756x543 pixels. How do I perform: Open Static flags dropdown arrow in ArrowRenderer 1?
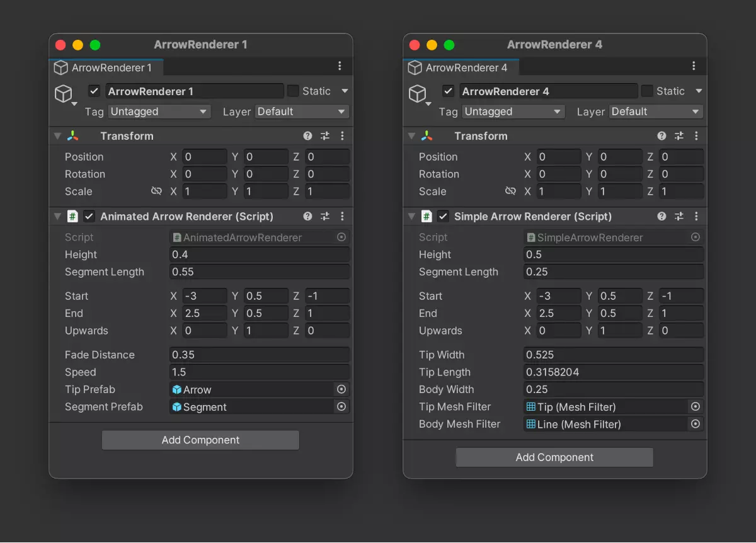(x=345, y=91)
